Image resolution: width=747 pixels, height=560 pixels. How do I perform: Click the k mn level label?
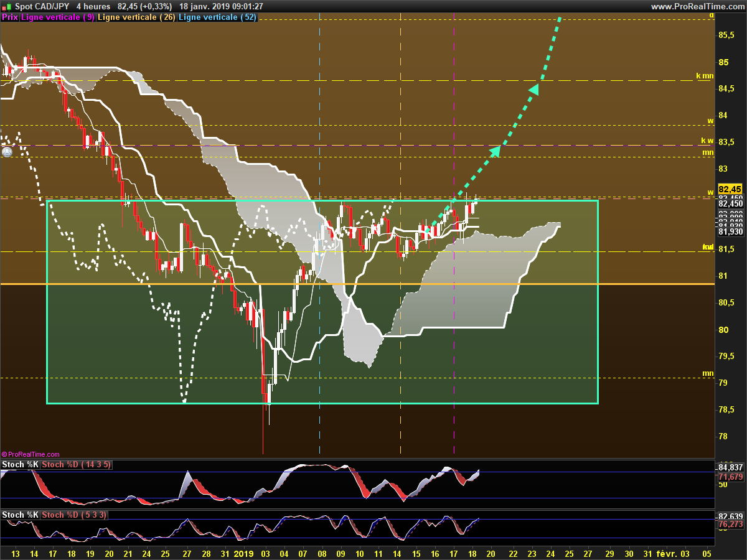click(x=705, y=76)
